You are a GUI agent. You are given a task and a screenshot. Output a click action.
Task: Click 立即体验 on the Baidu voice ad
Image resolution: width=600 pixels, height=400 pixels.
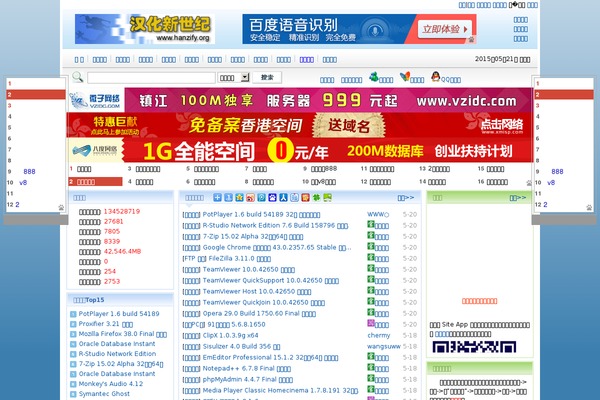445,29
